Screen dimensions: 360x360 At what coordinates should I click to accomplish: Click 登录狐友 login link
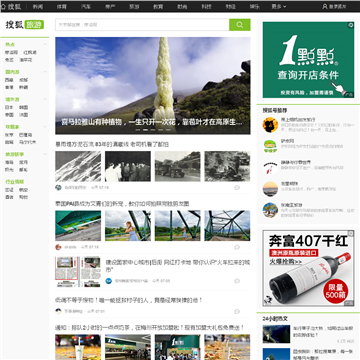click(338, 6)
